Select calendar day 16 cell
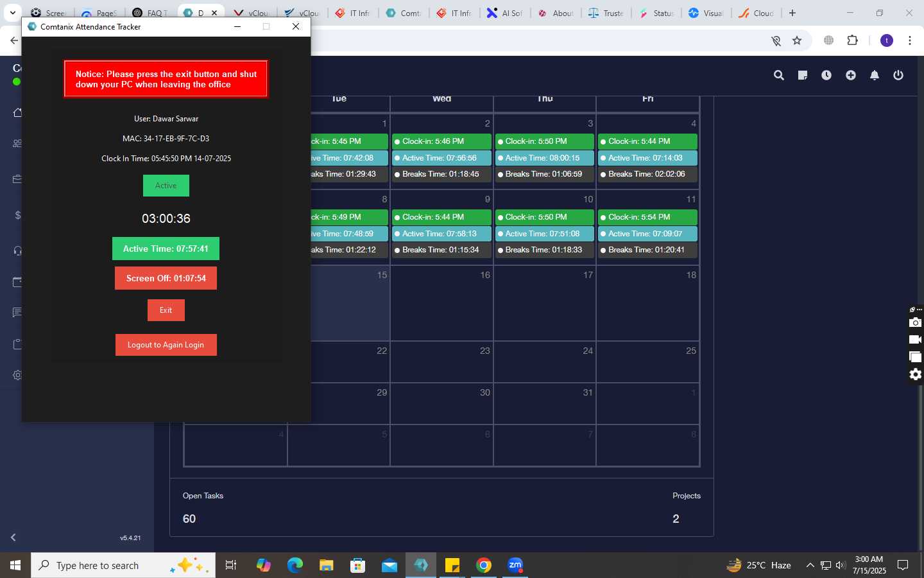Image resolution: width=924 pixels, height=578 pixels. tap(441, 303)
